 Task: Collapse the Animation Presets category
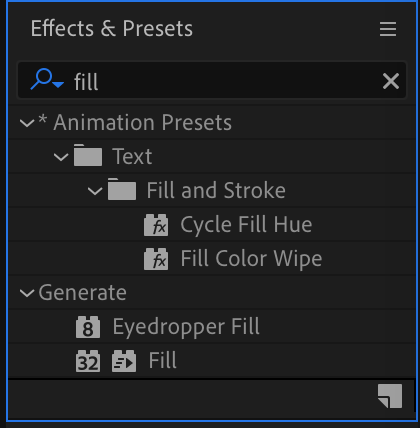coord(27,123)
